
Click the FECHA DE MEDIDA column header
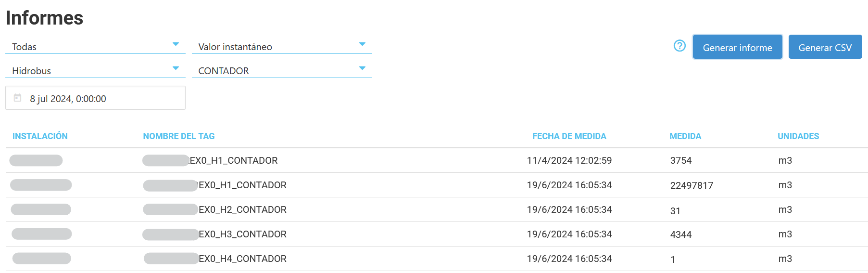click(569, 136)
